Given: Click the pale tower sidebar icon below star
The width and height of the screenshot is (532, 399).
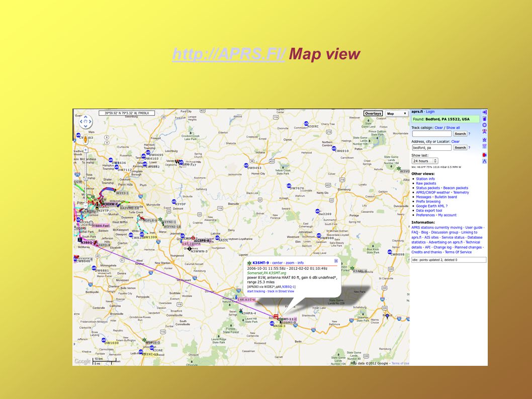Looking at the screenshot, I should [x=485, y=146].
